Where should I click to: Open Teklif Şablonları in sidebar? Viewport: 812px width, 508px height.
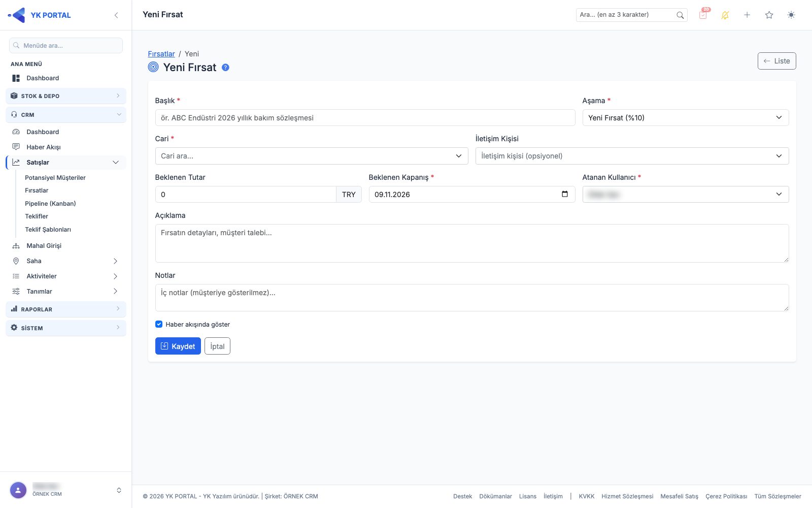(x=48, y=230)
